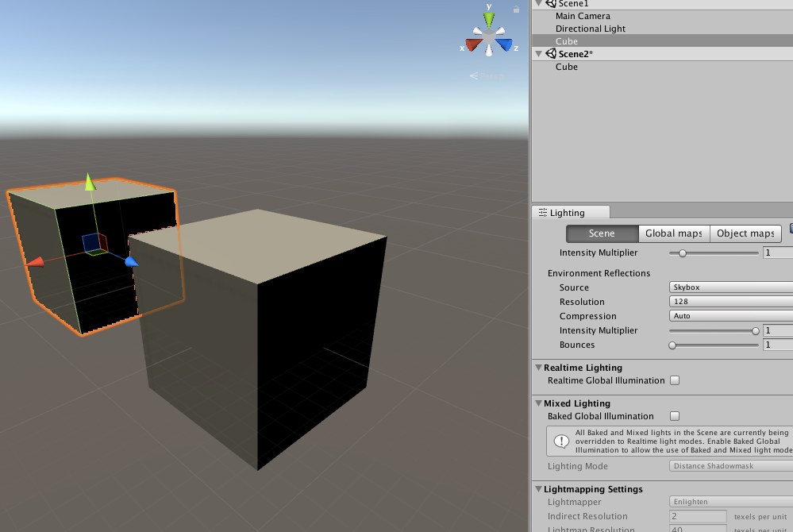The image size is (793, 532).
Task: Toggle the scene view rotation lock icon
Action: (516, 9)
